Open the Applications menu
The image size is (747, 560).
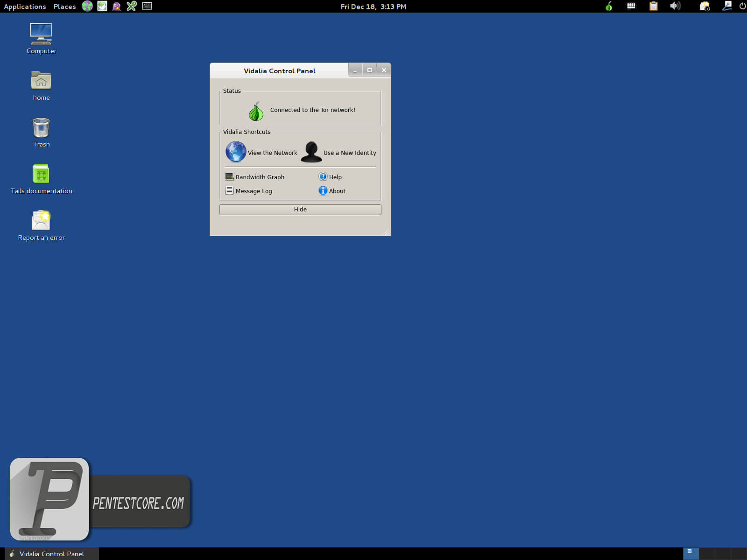(25, 7)
